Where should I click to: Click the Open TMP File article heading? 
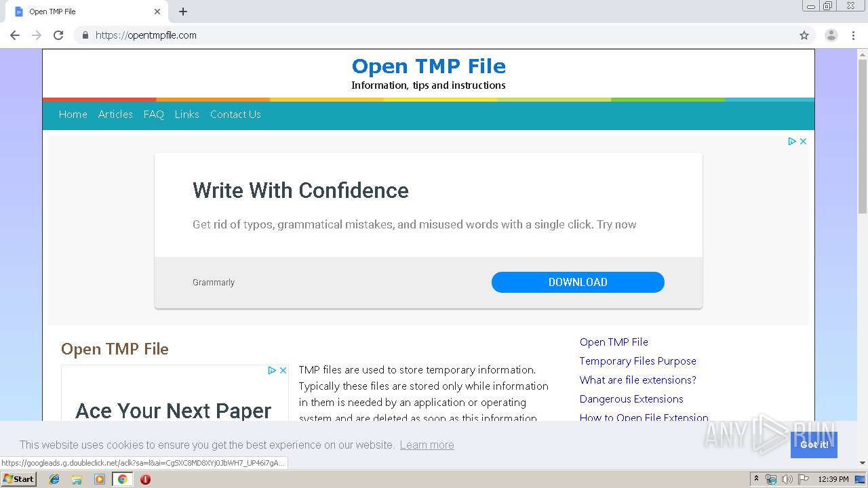[115, 349]
